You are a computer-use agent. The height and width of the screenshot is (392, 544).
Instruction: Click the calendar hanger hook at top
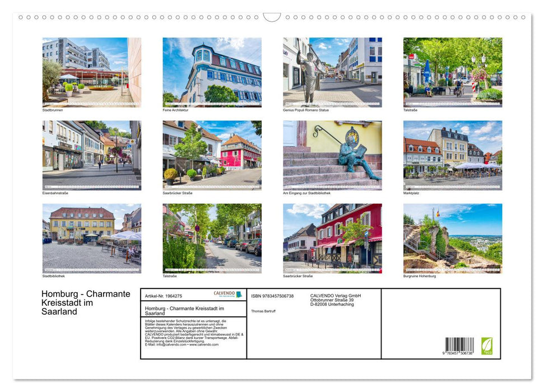tap(272, 17)
